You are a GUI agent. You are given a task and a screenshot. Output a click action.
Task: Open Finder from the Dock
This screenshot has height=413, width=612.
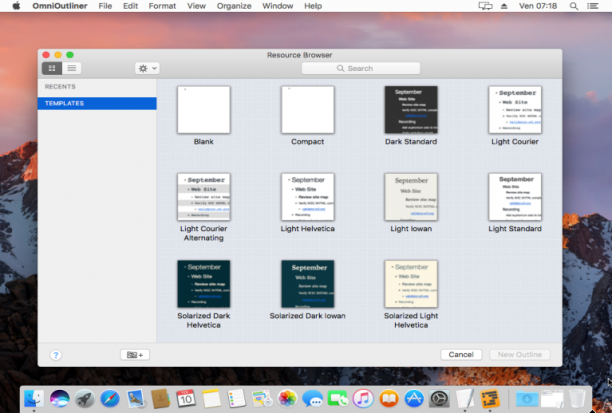[x=34, y=399]
